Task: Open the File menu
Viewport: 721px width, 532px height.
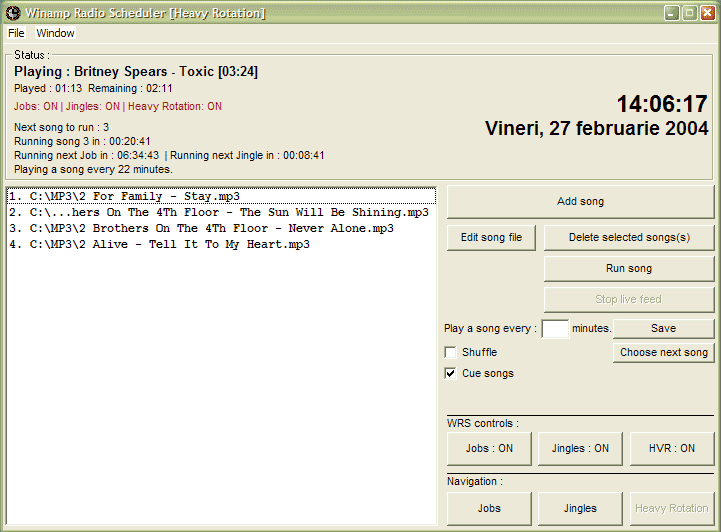Action: pyautogui.click(x=16, y=33)
